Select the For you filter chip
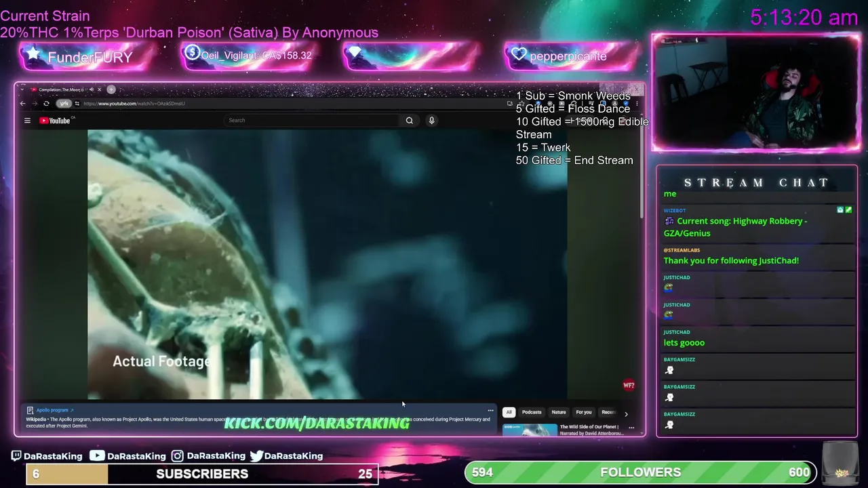The image size is (868, 488). coord(584,412)
